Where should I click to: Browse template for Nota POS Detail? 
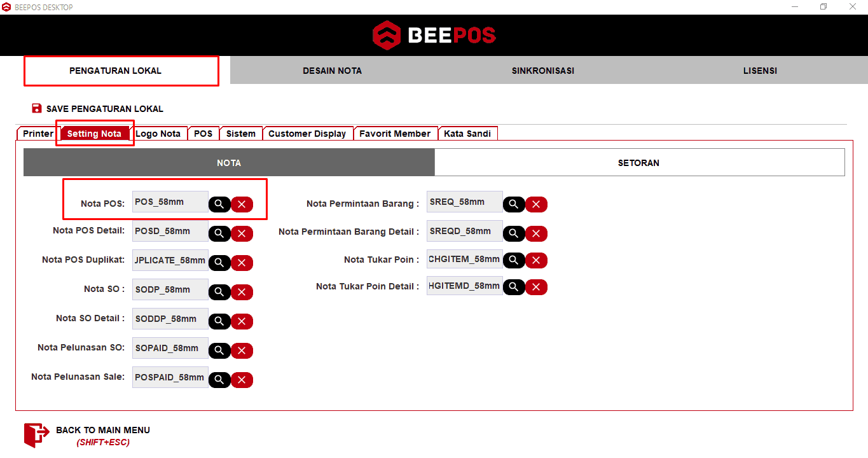click(219, 233)
